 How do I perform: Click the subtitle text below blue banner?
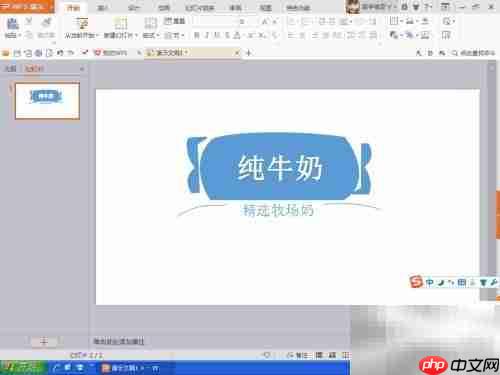click(x=278, y=210)
